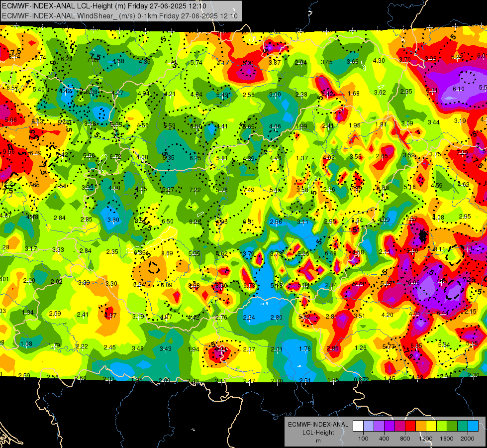
Task: Select the sky-blue legend swatch above 2000
Action: [x=473, y=426]
